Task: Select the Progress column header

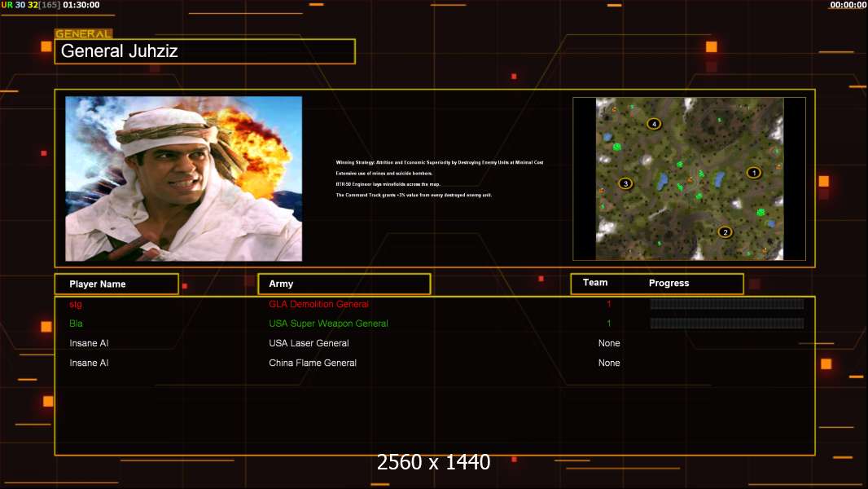Action: click(x=669, y=284)
